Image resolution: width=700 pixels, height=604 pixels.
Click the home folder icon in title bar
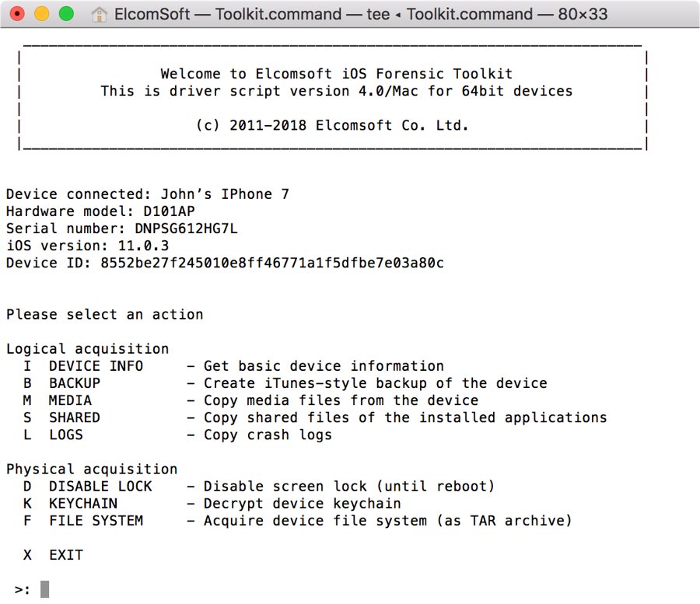pos(100,14)
